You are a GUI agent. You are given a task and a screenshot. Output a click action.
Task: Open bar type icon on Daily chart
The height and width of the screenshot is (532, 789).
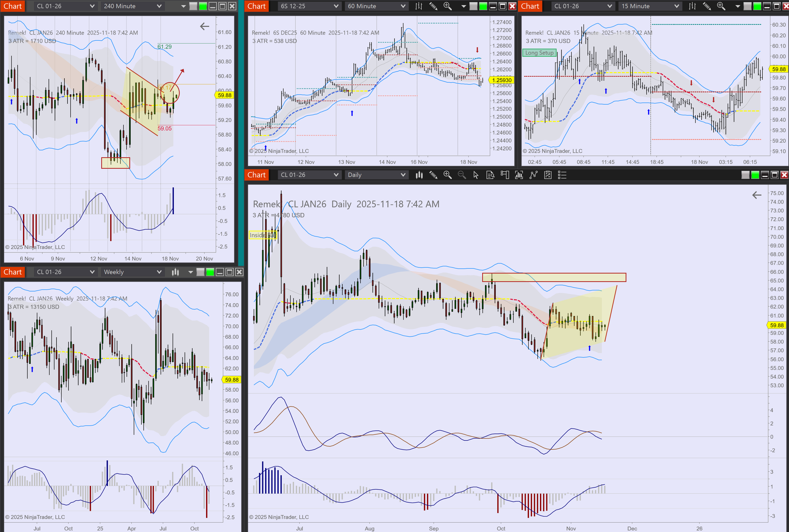coord(419,175)
